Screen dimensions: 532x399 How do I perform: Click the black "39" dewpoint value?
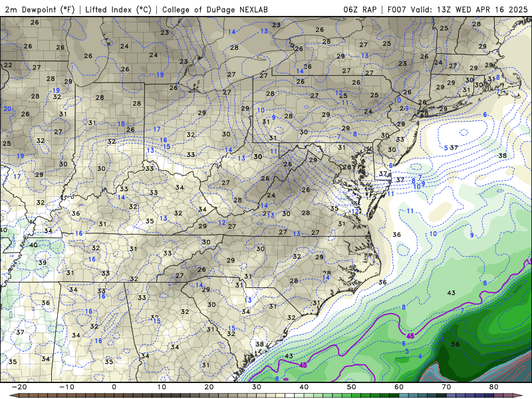(43, 263)
